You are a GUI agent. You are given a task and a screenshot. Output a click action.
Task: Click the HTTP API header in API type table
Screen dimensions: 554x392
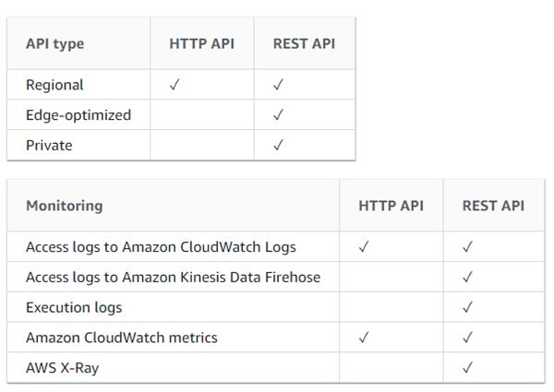201,43
